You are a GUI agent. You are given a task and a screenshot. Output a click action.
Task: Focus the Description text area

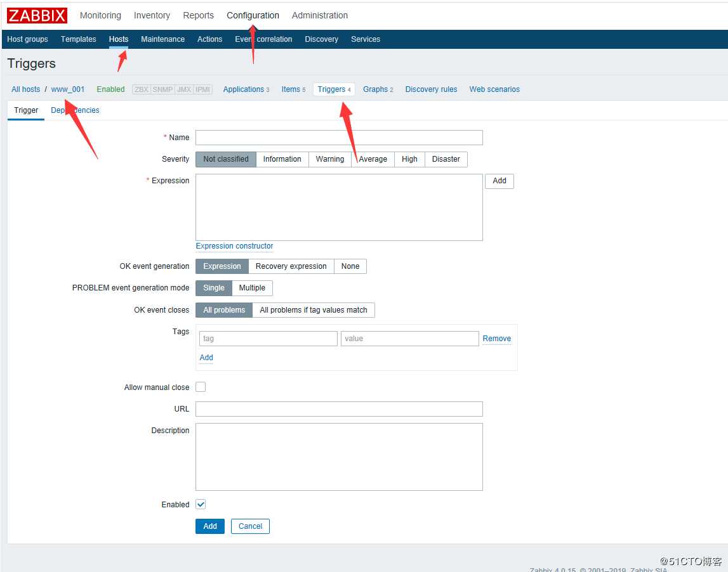339,457
